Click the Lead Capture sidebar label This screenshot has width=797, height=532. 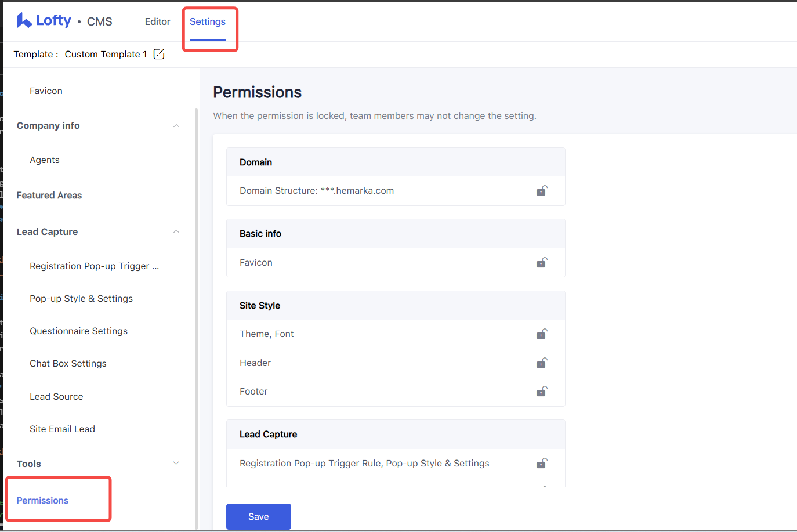coord(47,232)
